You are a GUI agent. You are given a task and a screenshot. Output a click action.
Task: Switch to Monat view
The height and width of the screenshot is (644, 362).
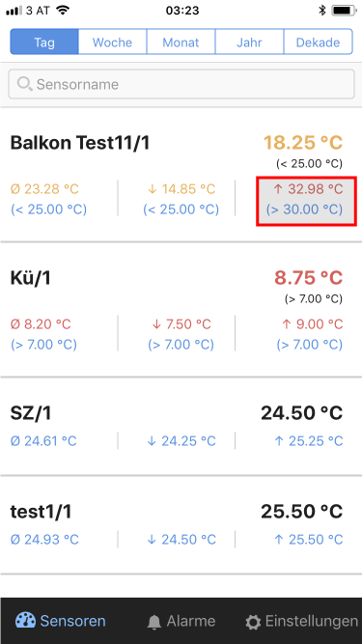tap(181, 42)
